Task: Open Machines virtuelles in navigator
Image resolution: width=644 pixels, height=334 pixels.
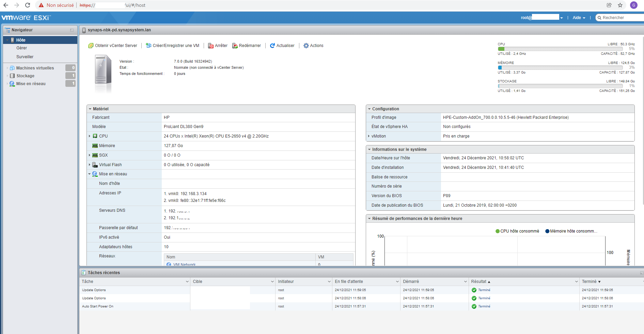Action: coord(35,68)
